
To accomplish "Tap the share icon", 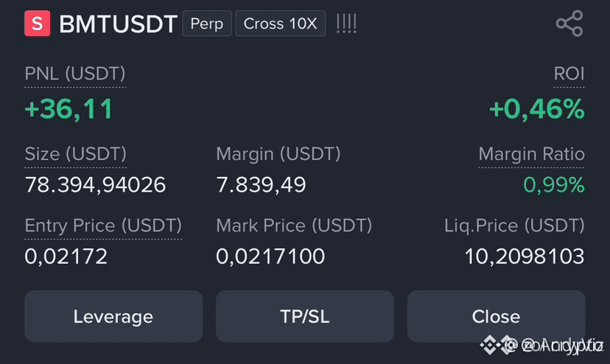I will [x=569, y=24].
